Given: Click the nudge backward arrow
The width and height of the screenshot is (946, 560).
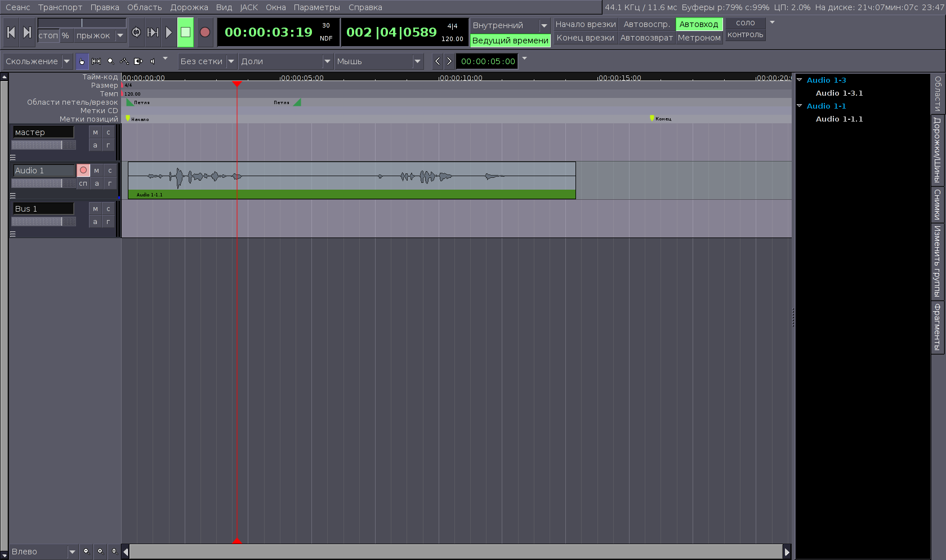Looking at the screenshot, I should (x=438, y=61).
